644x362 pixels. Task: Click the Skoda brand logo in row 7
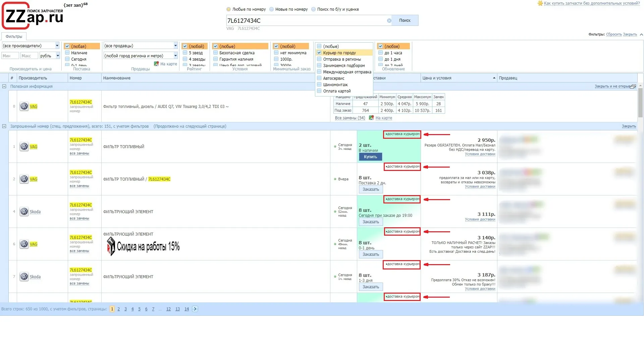pos(24,277)
